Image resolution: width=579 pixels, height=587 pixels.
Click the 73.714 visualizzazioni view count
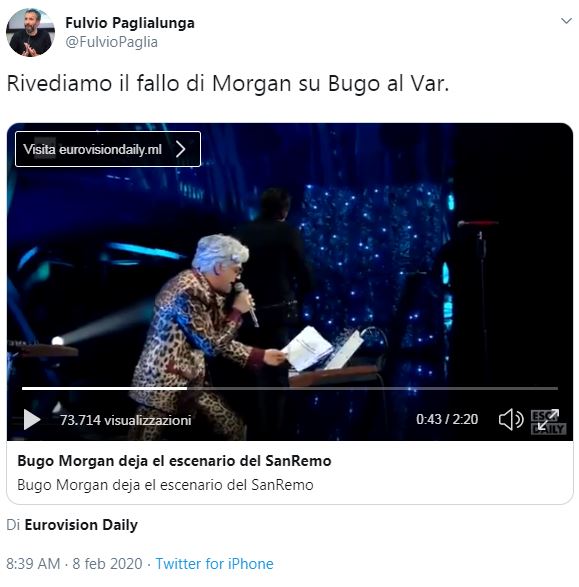[x=126, y=420]
